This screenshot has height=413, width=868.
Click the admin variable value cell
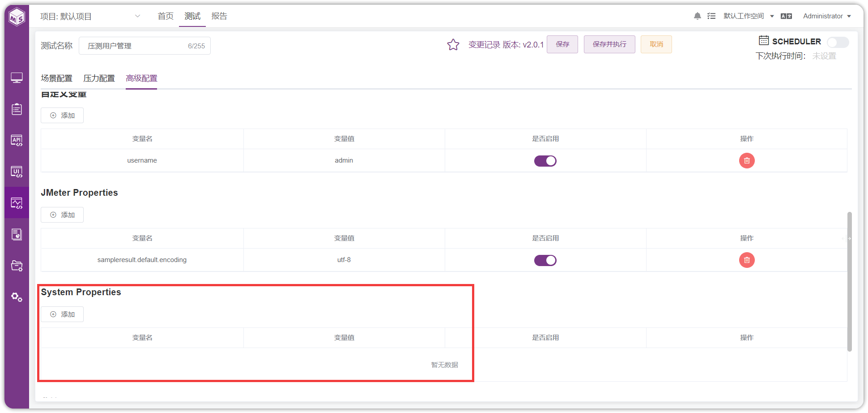[344, 160]
